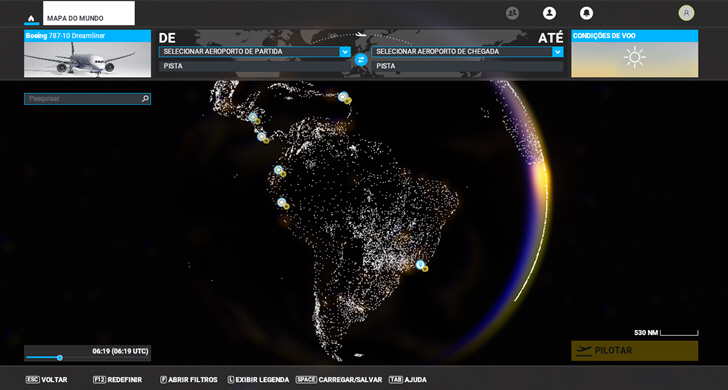Swap departure and arrival airports
Screen dimensions: 728x390
[x=361, y=59]
